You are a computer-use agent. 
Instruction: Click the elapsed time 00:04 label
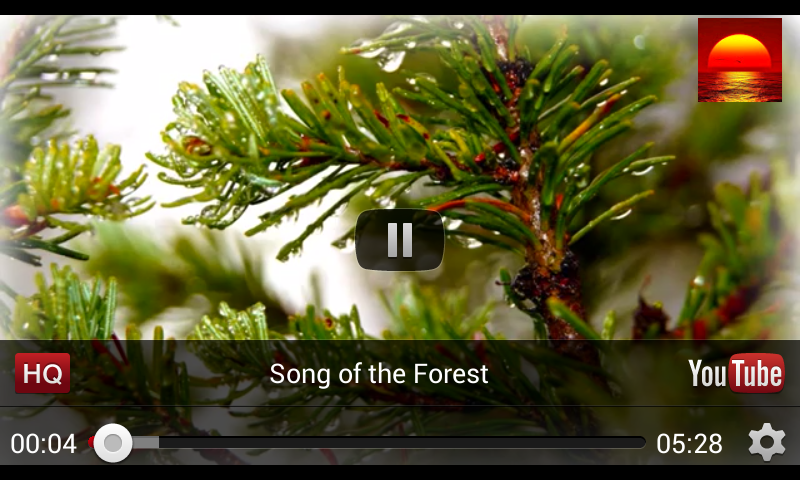tap(43, 443)
